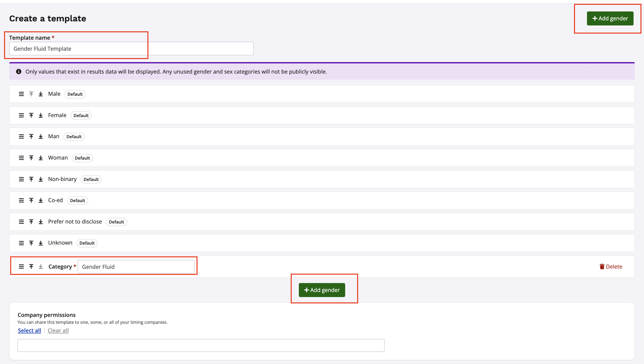
Task: Grab the drag handle on the Male row
Action: point(21,94)
